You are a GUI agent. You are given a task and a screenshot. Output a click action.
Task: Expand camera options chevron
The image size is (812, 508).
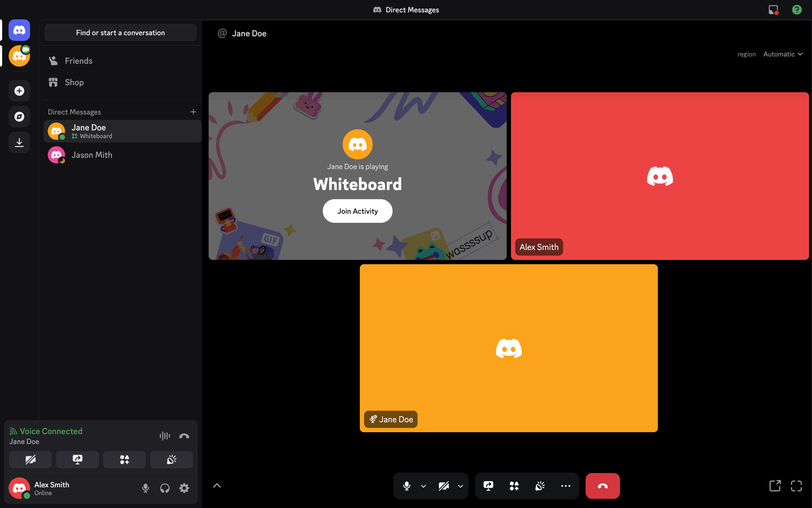pyautogui.click(x=461, y=486)
